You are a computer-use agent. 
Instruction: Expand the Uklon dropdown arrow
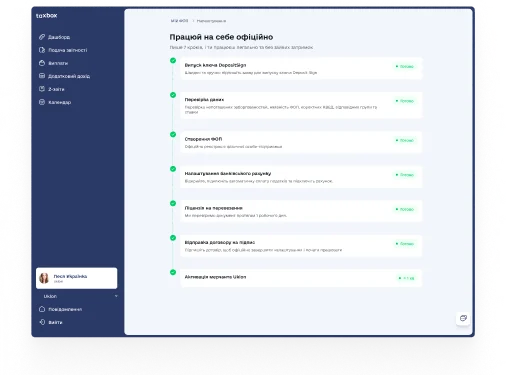(116, 296)
